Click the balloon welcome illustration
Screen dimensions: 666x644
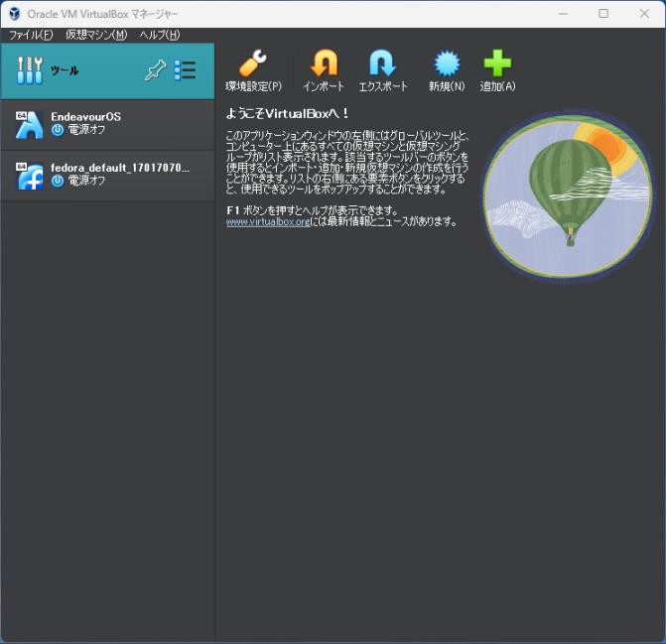pos(568,196)
